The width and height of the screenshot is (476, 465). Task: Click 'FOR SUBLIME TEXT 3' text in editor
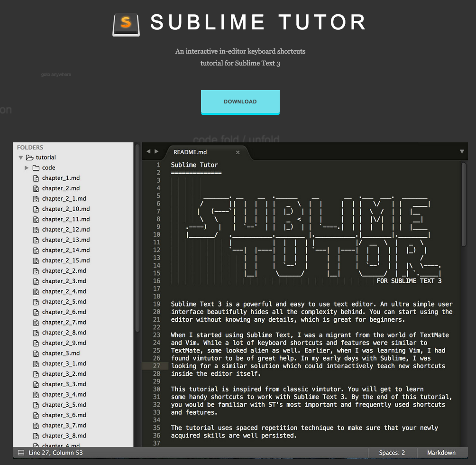coord(409,281)
